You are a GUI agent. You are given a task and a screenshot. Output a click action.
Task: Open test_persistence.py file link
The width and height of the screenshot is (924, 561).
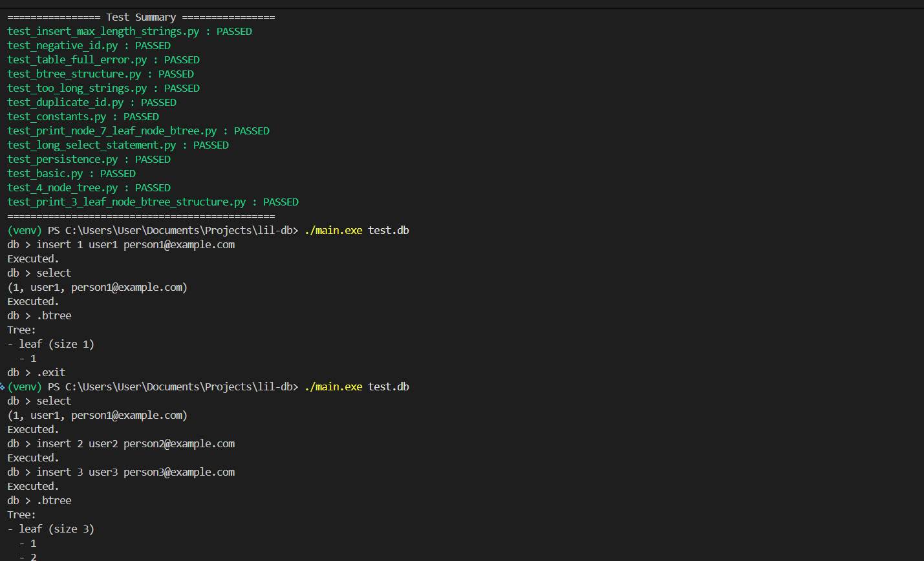[63, 160]
